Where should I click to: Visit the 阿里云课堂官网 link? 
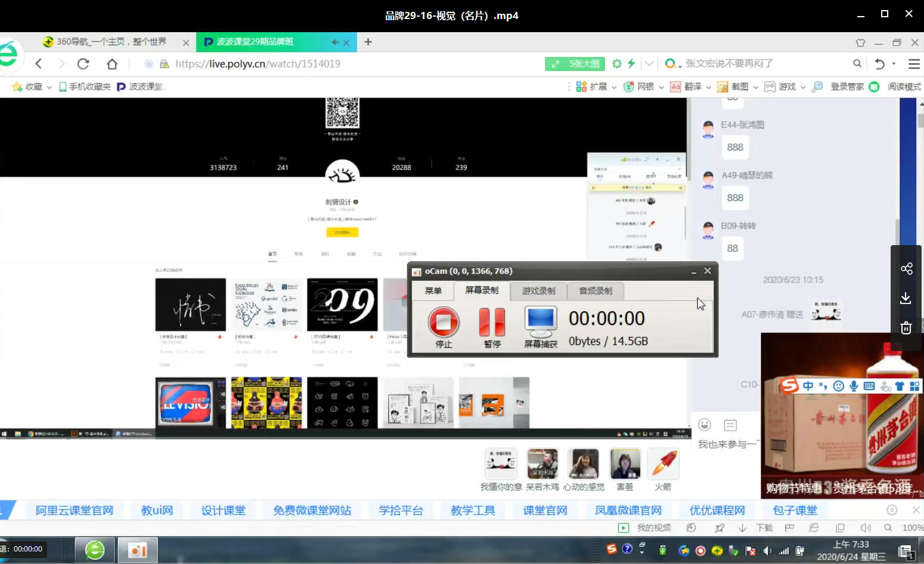[74, 510]
